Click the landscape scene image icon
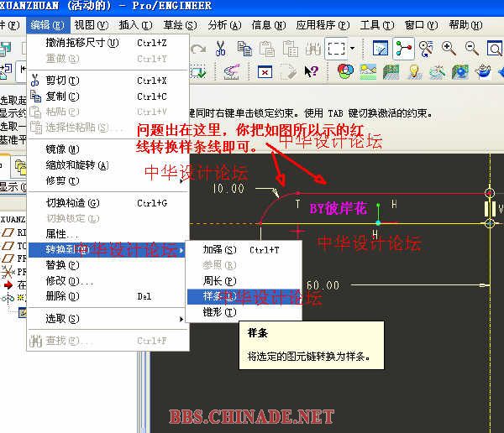The image size is (504, 433). [368, 71]
